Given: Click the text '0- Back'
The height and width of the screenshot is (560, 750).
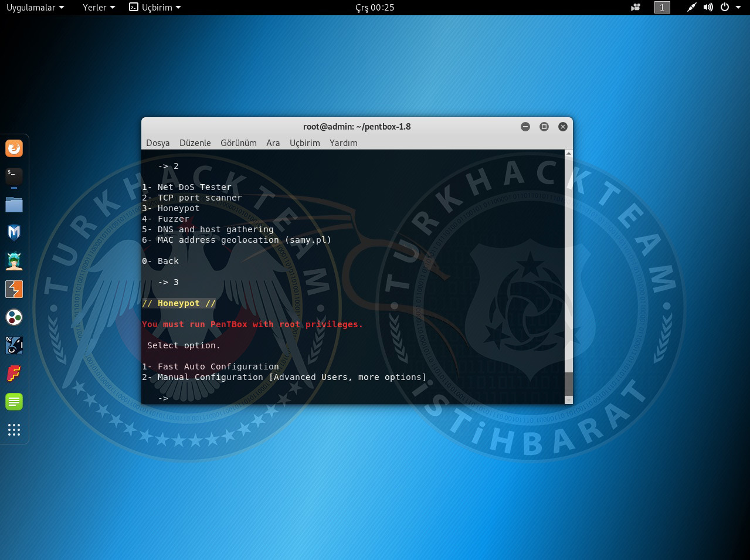Looking at the screenshot, I should 160,261.
